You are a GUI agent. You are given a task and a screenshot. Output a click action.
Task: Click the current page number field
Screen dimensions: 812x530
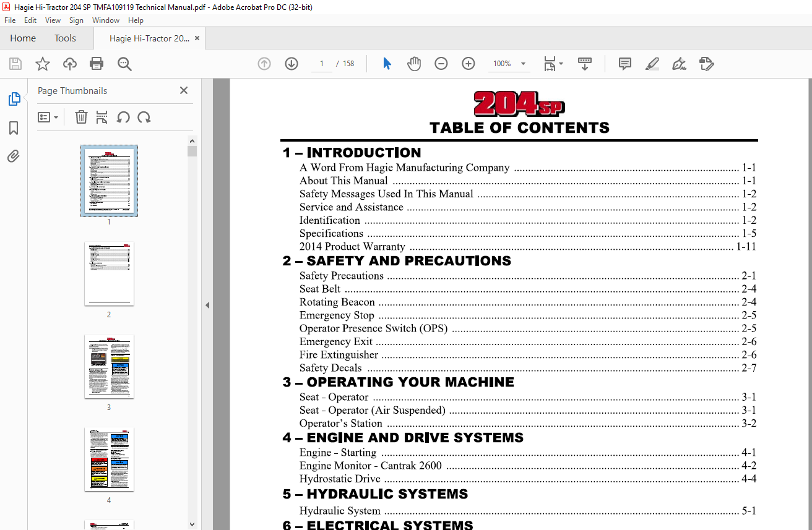(322, 64)
